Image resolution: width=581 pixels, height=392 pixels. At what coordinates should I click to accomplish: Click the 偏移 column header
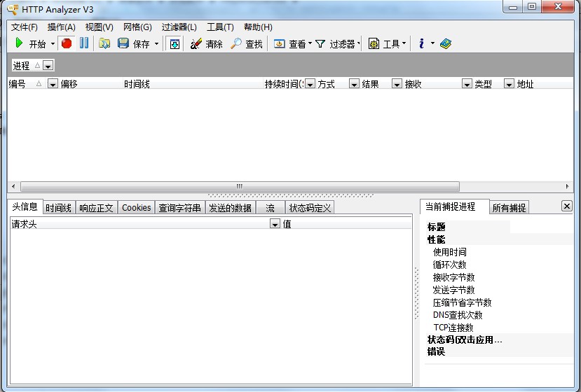click(x=91, y=85)
